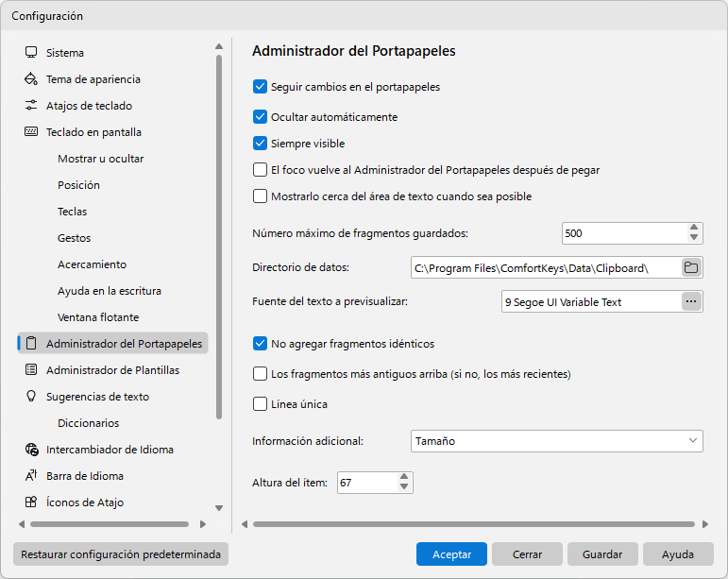The width and height of the screenshot is (728, 579).
Task: Click the Barra de Idioma letter icon
Action: pos(31,476)
